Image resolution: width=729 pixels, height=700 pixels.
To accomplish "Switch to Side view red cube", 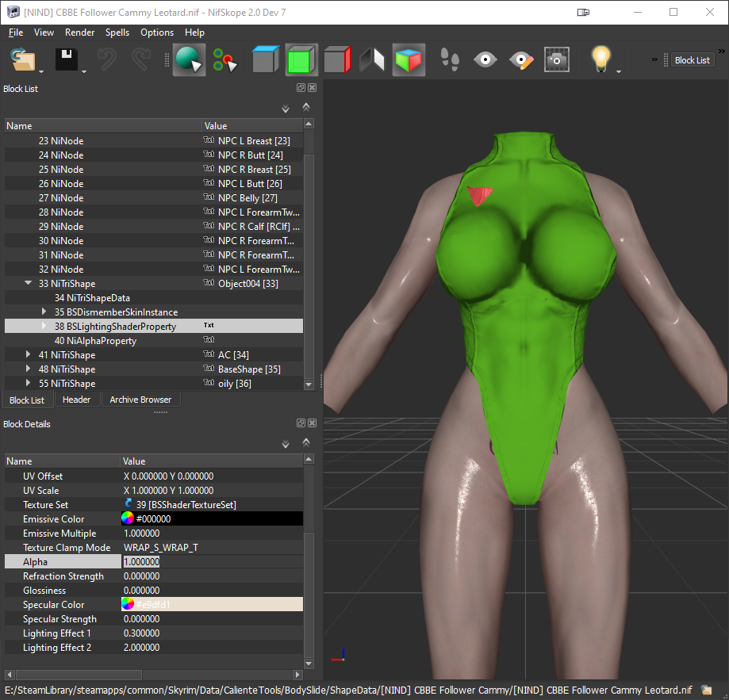I will click(x=336, y=59).
